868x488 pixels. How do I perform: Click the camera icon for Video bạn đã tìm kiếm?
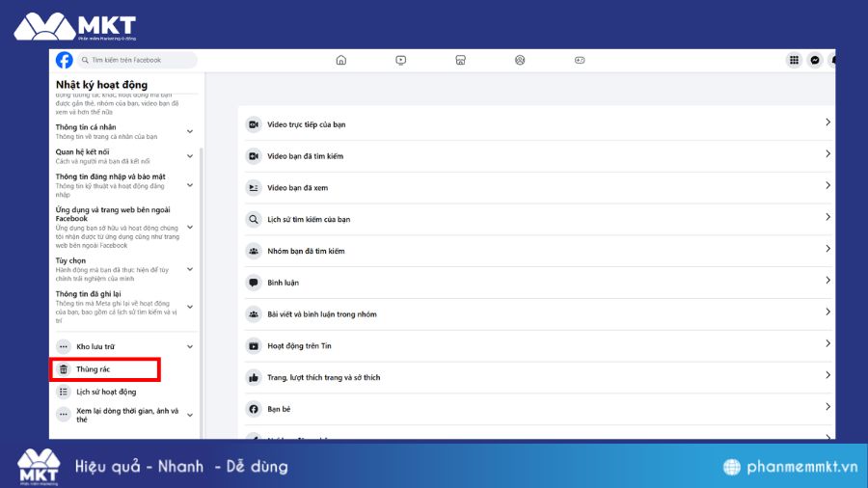254,156
